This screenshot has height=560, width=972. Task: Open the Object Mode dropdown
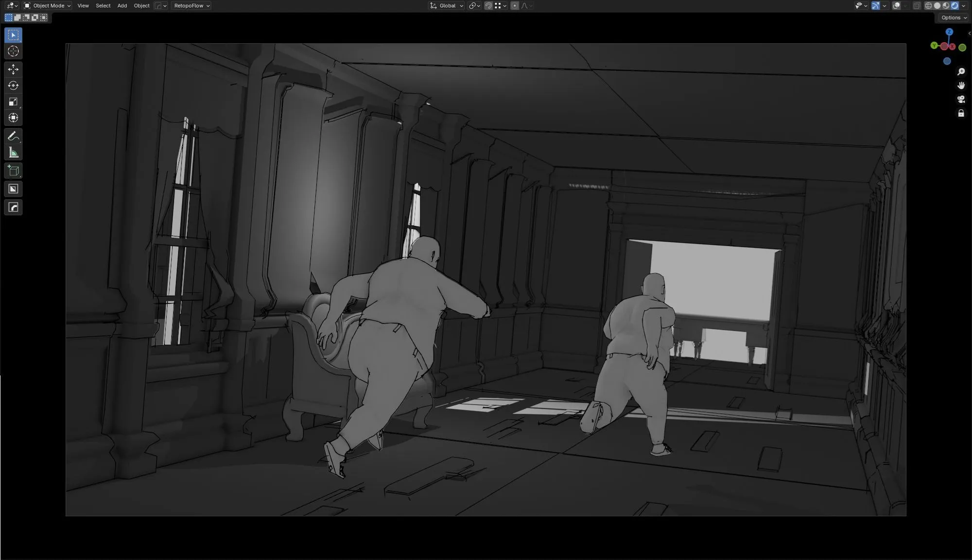tap(47, 6)
